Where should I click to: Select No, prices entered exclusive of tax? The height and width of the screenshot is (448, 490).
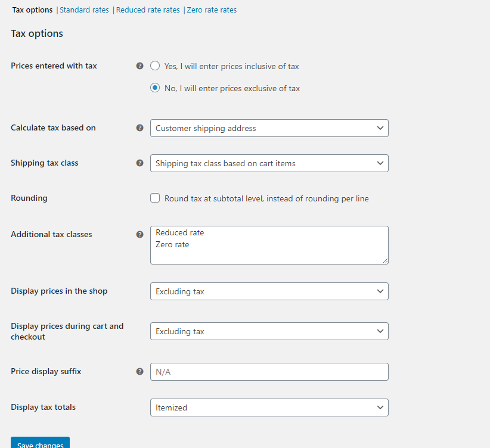click(155, 88)
